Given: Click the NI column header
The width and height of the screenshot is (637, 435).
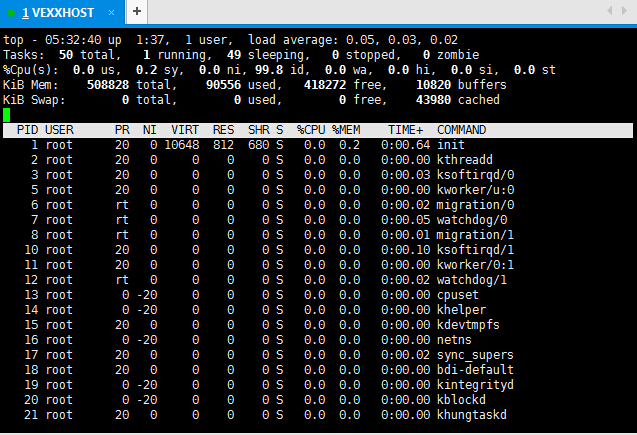Looking at the screenshot, I should tap(150, 130).
